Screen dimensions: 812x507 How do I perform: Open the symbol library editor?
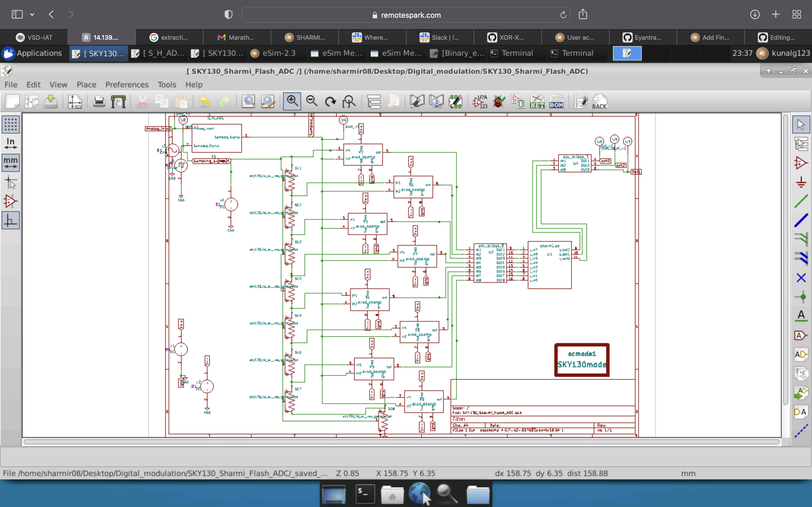417,101
